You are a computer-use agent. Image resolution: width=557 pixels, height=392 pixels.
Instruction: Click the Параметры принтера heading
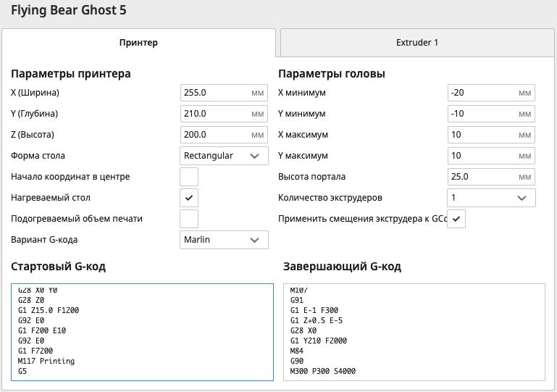[x=71, y=74]
